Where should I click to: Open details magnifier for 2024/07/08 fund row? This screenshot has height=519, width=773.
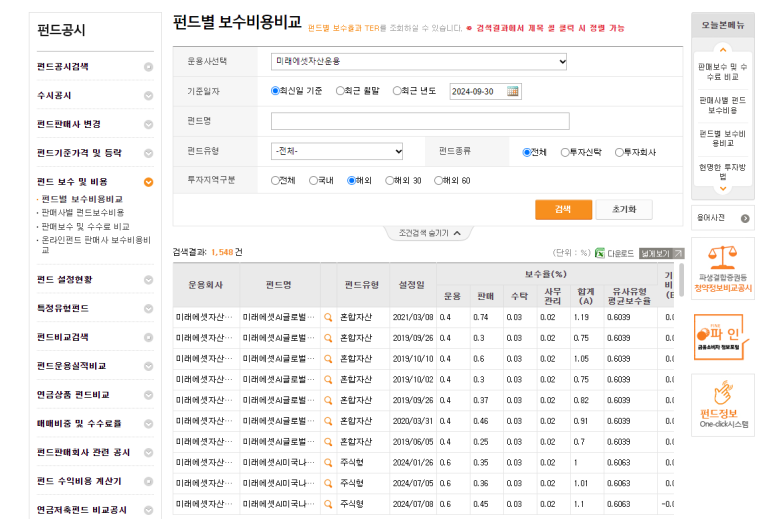pos(328,504)
